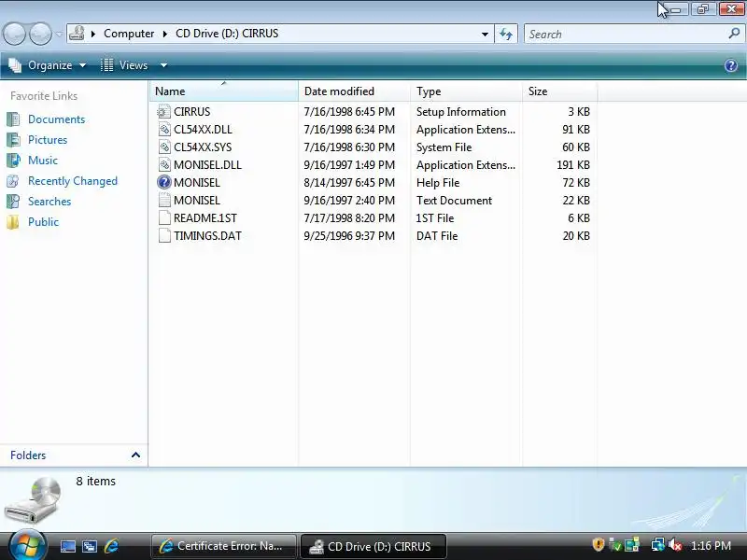Click the drive icon in the address bar
The height and width of the screenshot is (560, 747).
77,34
